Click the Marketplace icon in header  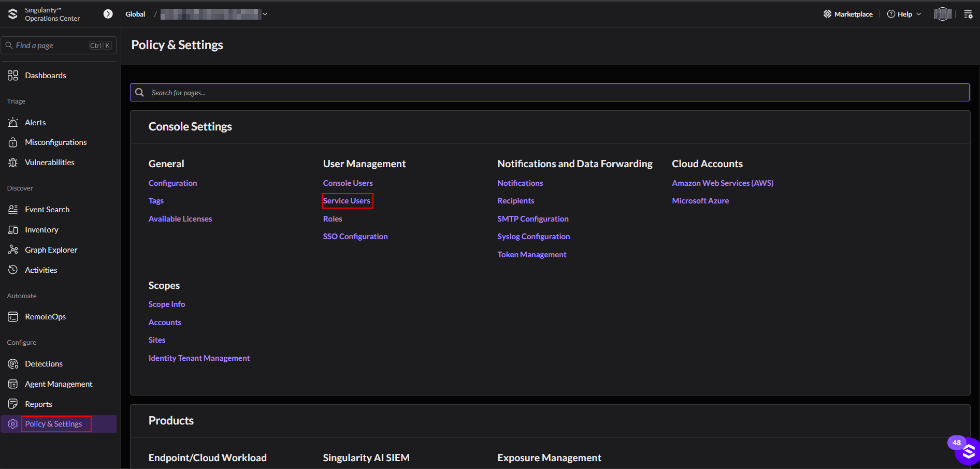coord(827,14)
